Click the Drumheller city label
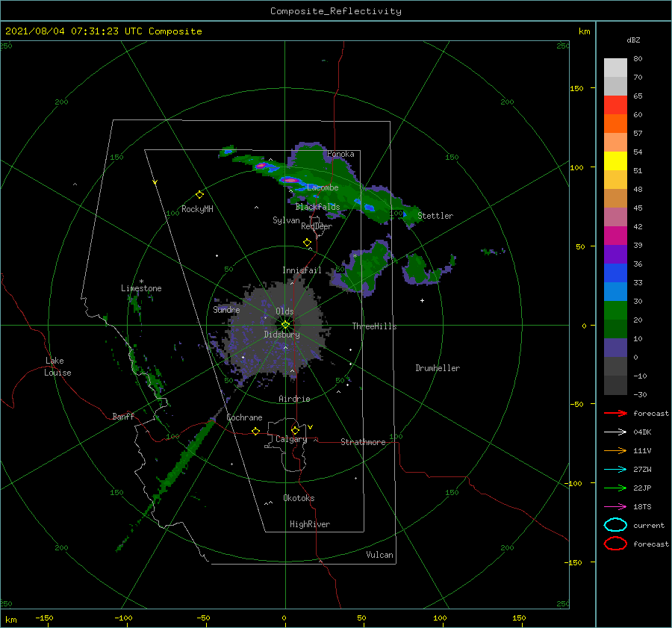Viewport: 672px width, 628px height. click(x=438, y=368)
